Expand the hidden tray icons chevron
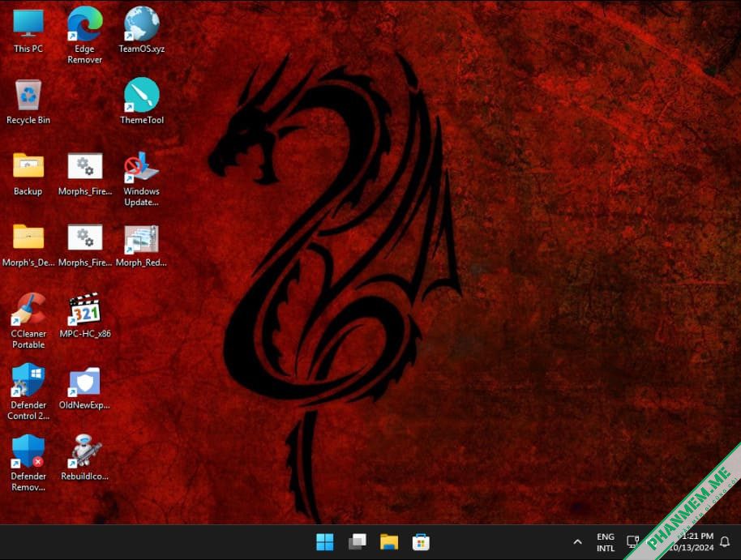741x560 pixels. pos(577,542)
